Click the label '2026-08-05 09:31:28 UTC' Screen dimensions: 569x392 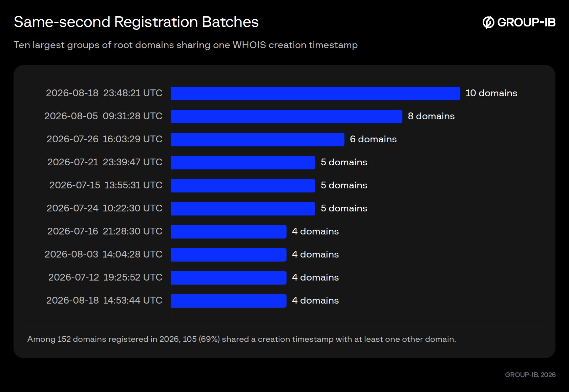[x=103, y=116]
